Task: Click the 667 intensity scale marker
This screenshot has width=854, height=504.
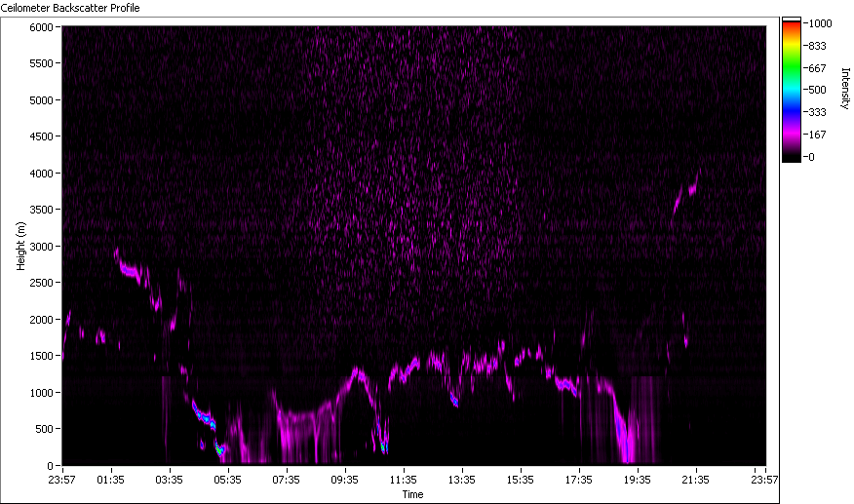Action: point(817,68)
